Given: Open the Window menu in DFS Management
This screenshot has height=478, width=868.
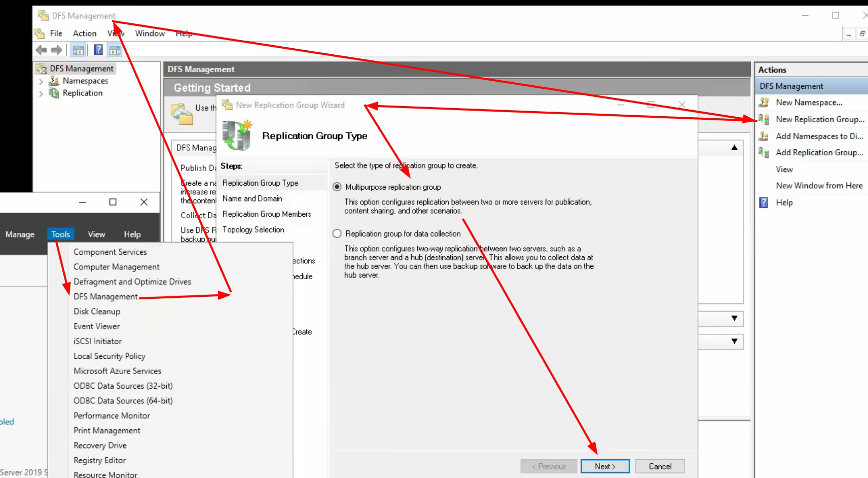Looking at the screenshot, I should (150, 33).
